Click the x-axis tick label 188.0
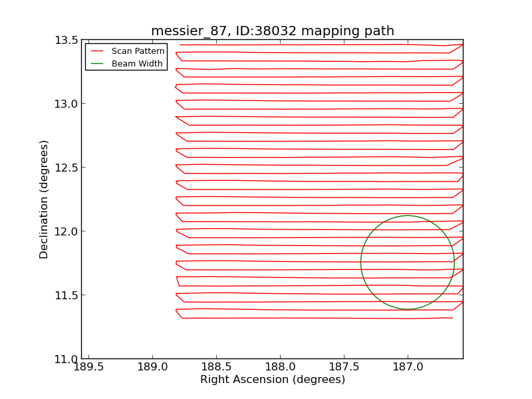 (x=280, y=367)
